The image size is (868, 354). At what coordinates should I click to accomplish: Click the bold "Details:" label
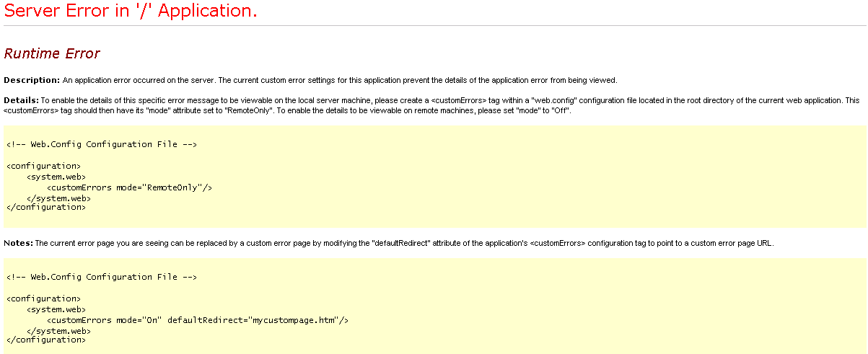(21, 100)
